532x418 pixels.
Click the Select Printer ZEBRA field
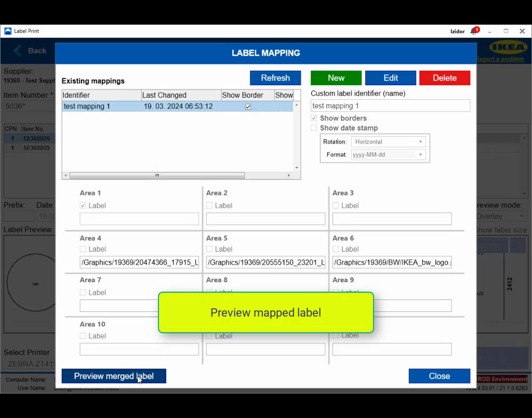(x=30, y=363)
